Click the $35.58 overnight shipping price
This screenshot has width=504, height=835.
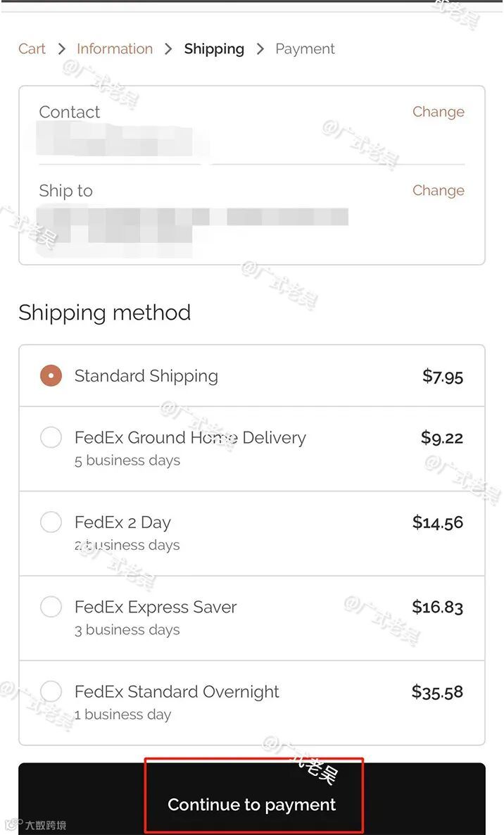(x=437, y=692)
